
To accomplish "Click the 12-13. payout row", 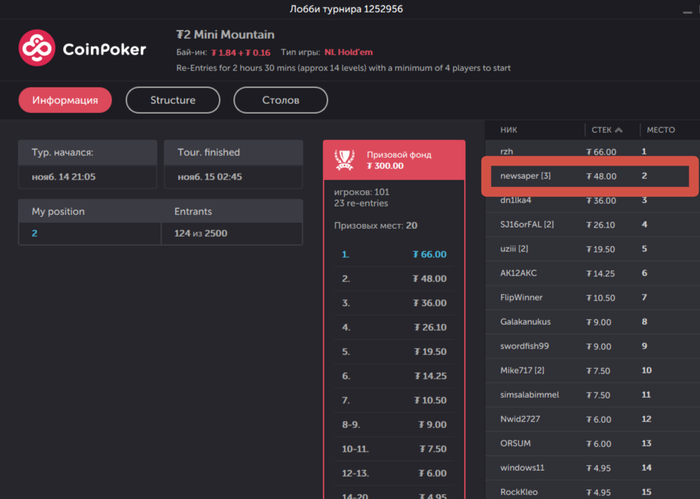I will click(394, 474).
